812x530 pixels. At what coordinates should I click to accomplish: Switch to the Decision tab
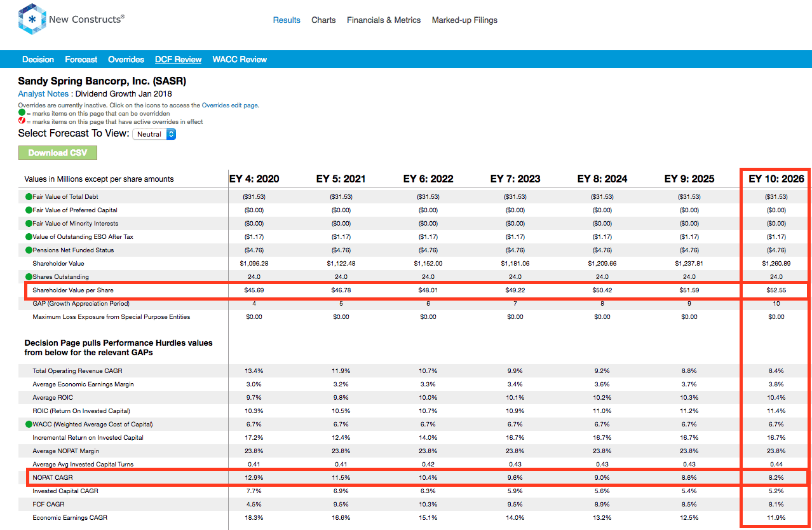point(38,59)
